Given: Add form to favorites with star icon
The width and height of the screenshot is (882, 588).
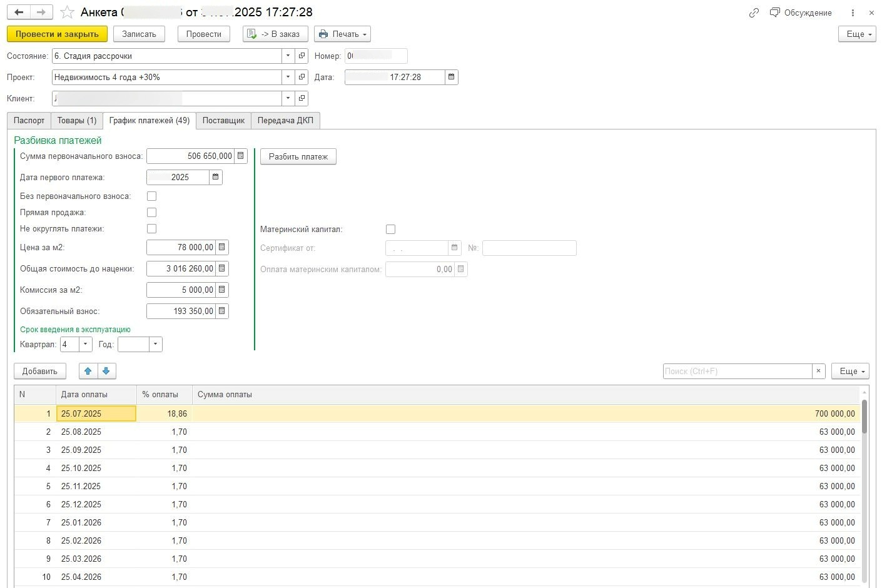Looking at the screenshot, I should click(67, 13).
